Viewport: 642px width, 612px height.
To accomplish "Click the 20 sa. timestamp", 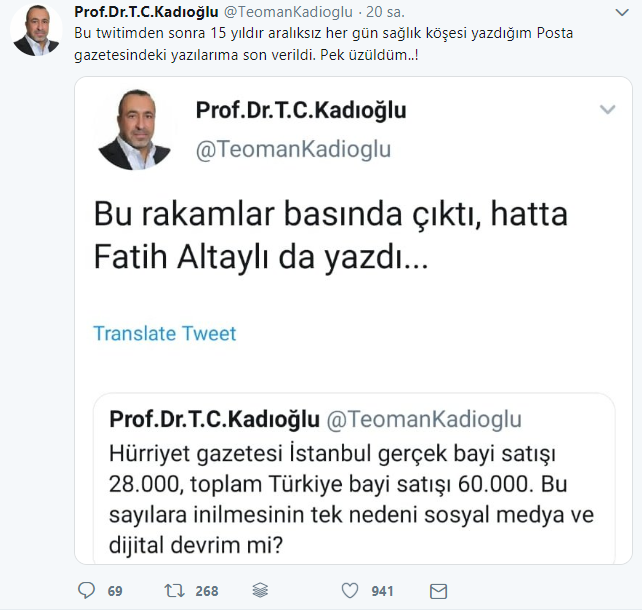I will (385, 12).
